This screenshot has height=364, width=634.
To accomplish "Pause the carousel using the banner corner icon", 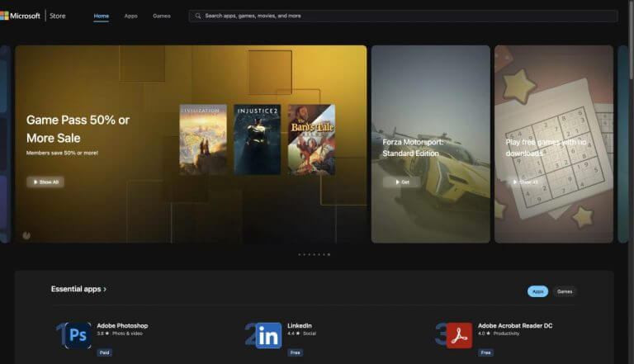I will (x=26, y=235).
